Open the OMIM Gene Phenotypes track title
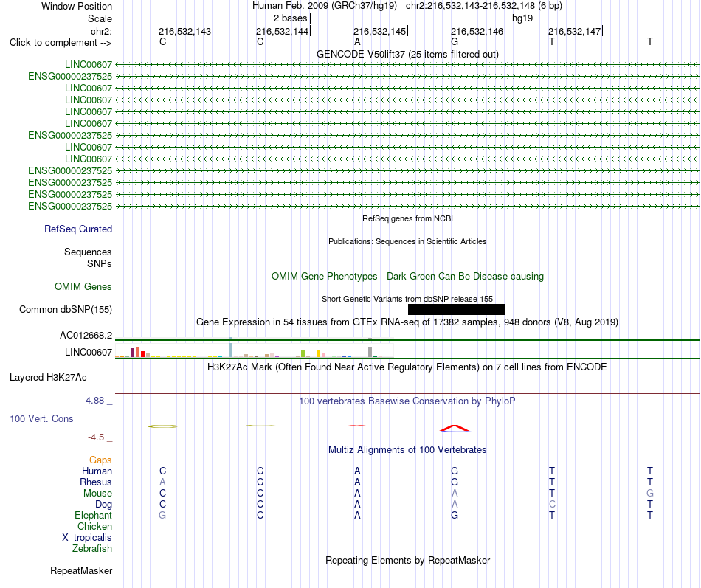Viewport: 701px width, 588px height. (407, 277)
